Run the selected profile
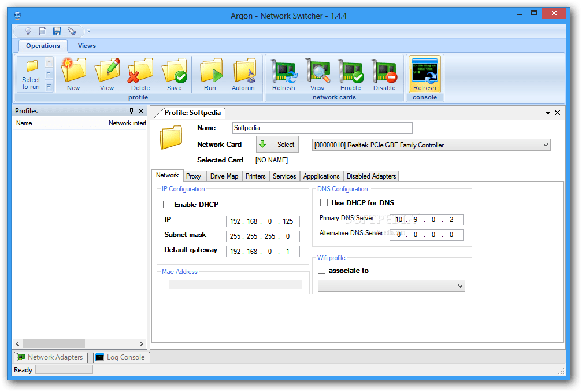The image size is (582, 392). coord(210,73)
